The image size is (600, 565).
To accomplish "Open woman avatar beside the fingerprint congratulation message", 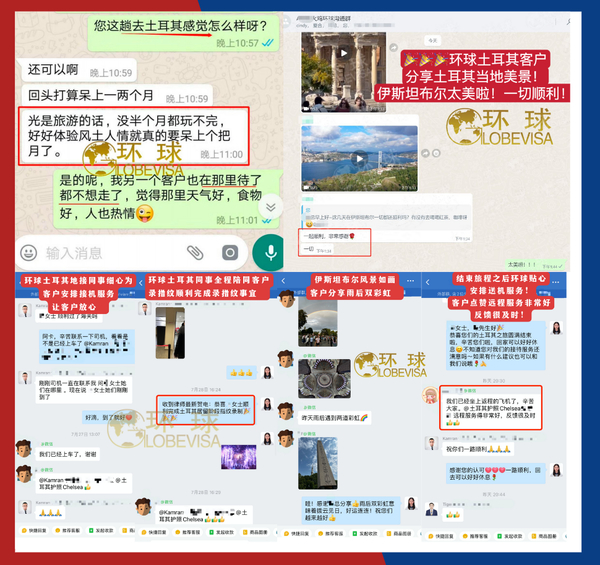I will pos(267,405).
